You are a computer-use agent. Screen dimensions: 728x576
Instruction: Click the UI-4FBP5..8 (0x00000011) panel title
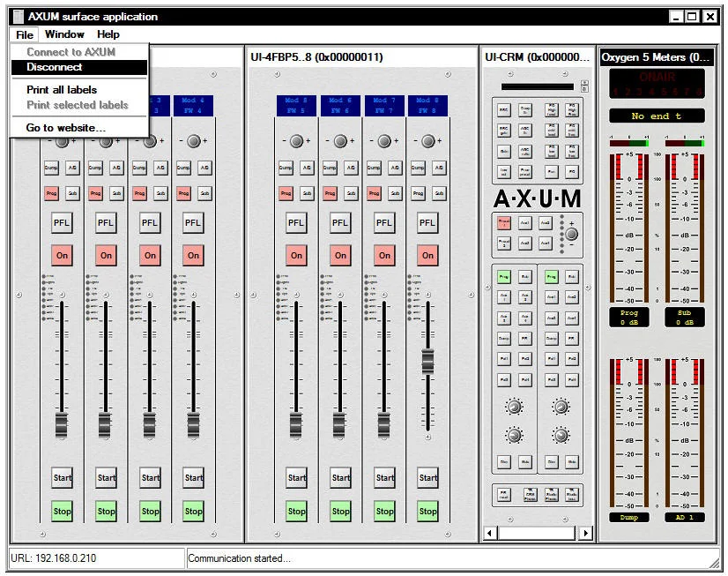[x=316, y=57]
